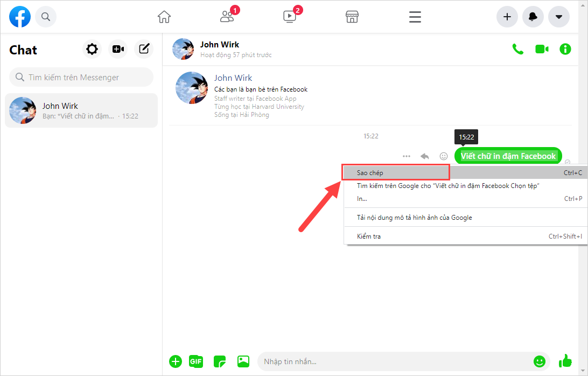Open conversation info panel

[565, 49]
